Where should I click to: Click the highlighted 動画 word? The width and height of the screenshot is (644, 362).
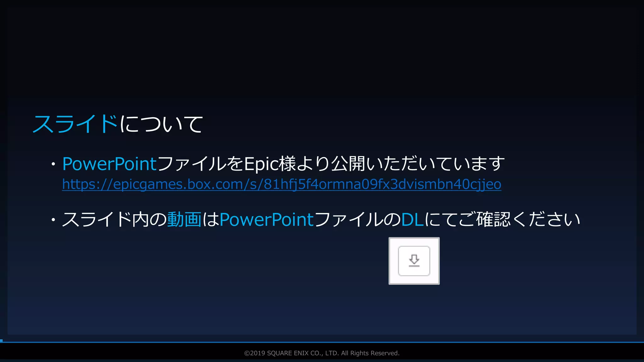point(184,219)
